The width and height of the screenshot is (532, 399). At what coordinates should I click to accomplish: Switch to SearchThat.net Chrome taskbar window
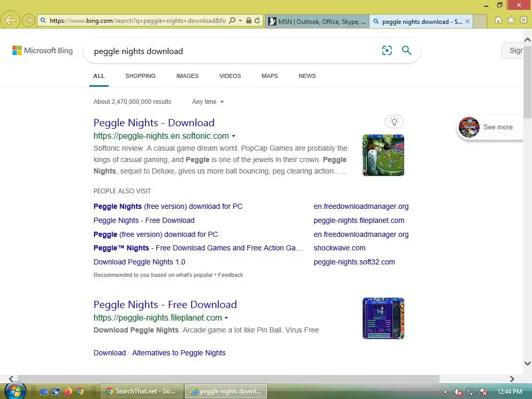click(x=142, y=391)
